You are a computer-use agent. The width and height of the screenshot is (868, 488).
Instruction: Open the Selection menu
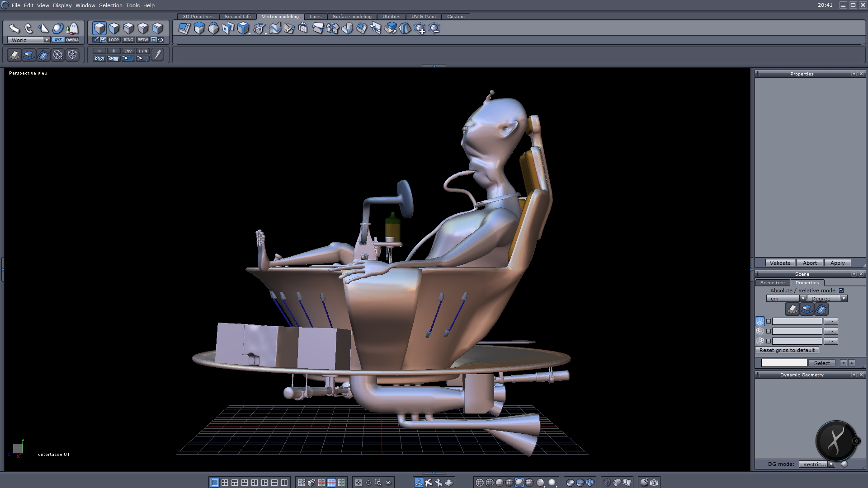(110, 5)
